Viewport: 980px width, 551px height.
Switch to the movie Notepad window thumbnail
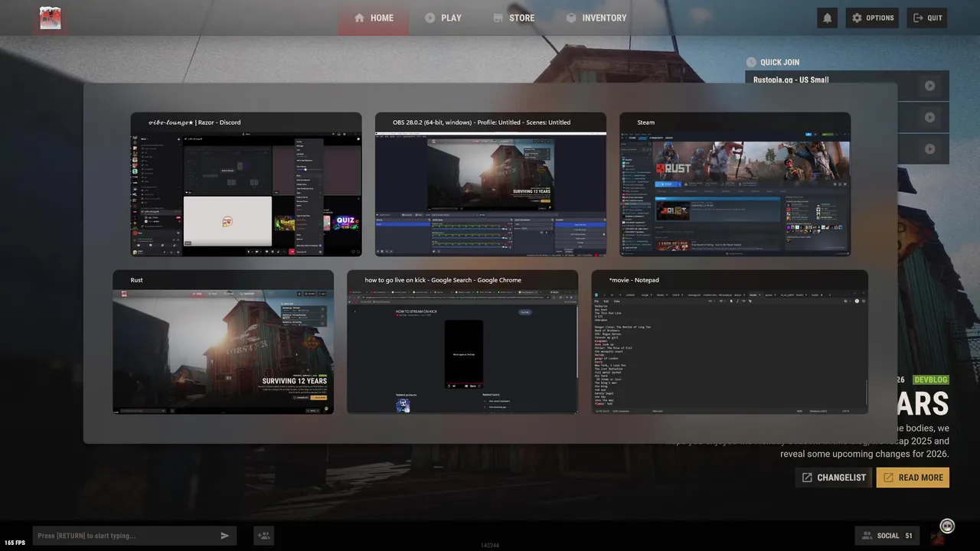coord(730,342)
